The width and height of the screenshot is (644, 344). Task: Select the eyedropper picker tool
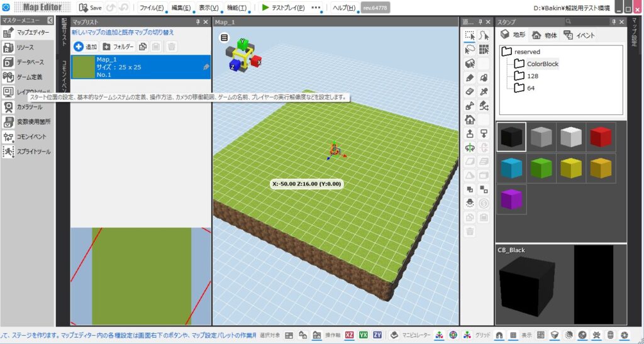click(x=484, y=92)
